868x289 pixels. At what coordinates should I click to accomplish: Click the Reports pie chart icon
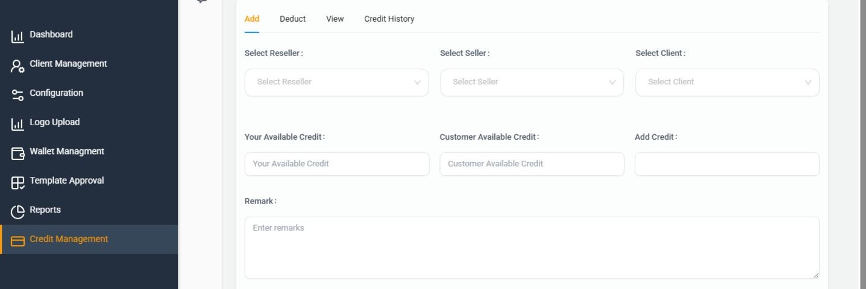(x=17, y=211)
